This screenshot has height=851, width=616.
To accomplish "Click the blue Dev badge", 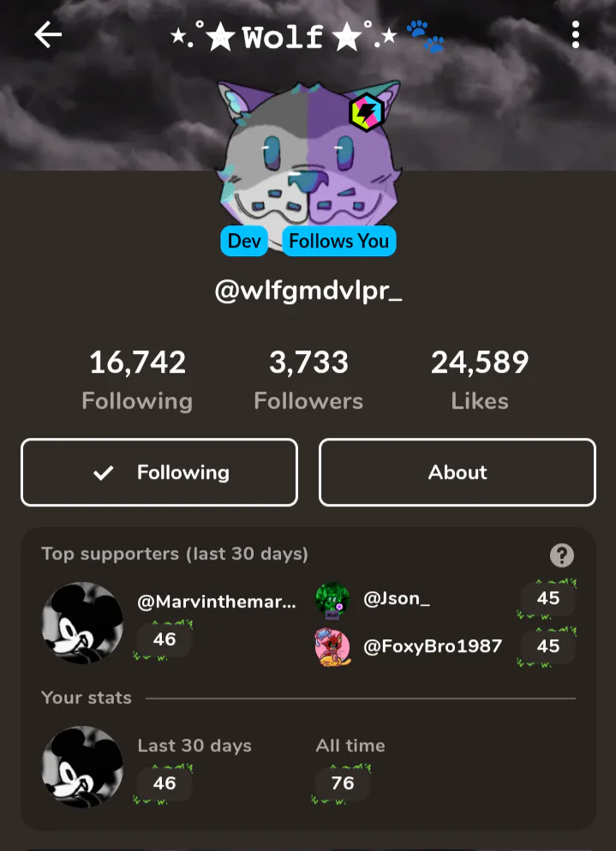I will point(244,241).
